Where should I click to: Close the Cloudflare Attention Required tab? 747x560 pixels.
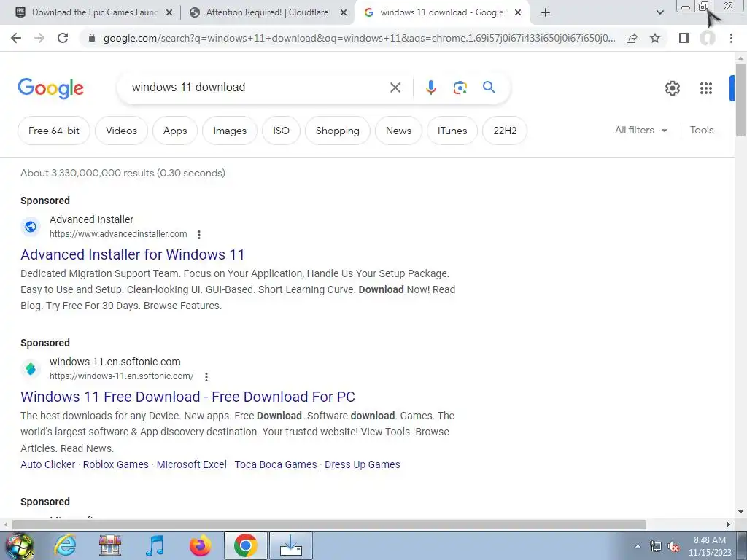[344, 13]
